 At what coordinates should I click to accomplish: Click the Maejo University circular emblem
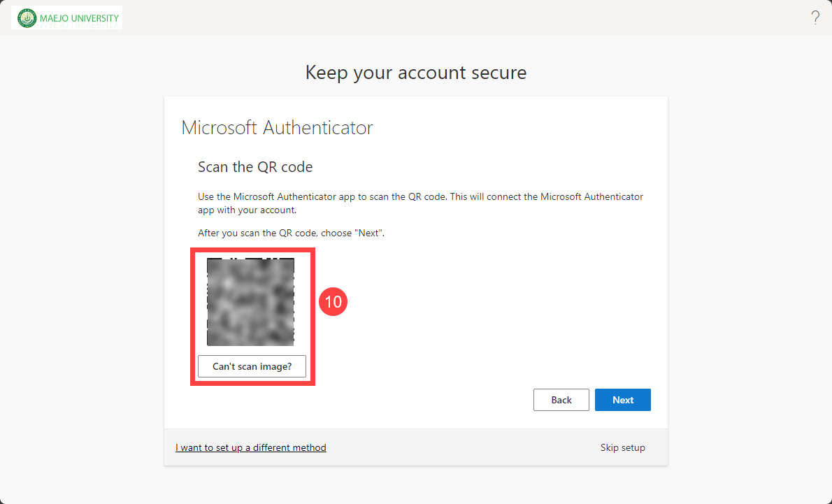click(27, 18)
